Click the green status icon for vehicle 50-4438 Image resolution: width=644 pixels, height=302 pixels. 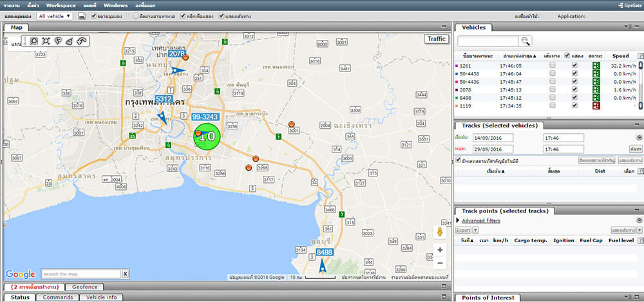(596, 73)
